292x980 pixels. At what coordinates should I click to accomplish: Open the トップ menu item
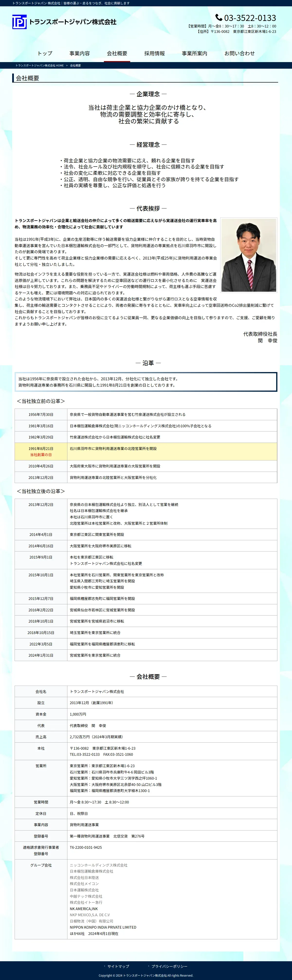tap(45, 53)
